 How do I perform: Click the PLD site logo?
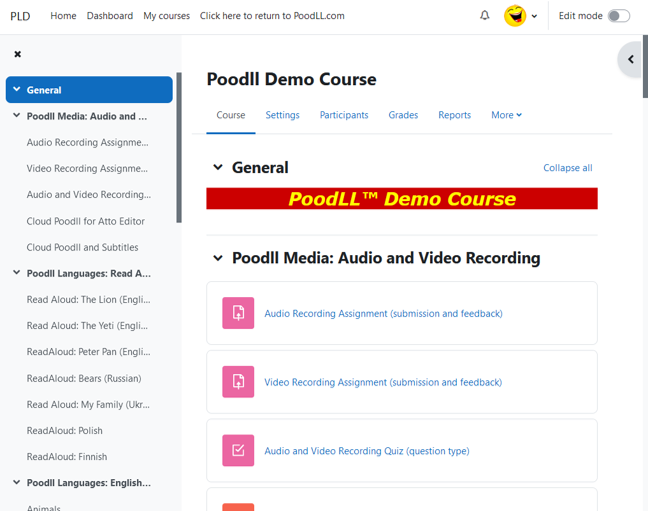tap(20, 16)
